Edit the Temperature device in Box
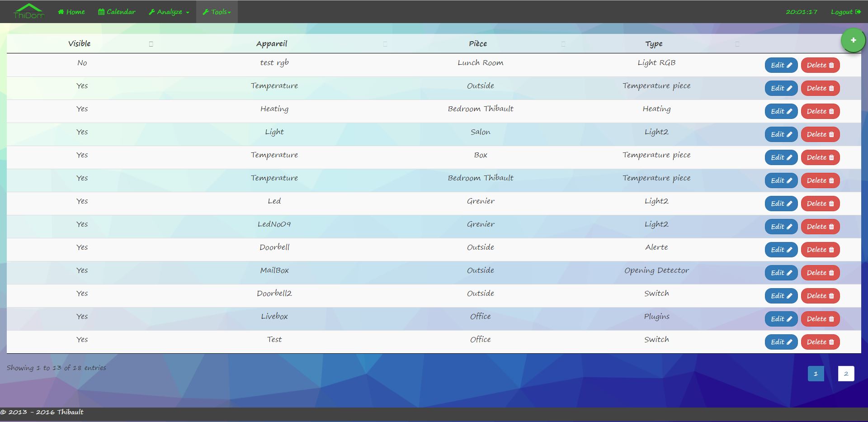This screenshot has width=868, height=422. pyautogui.click(x=781, y=157)
